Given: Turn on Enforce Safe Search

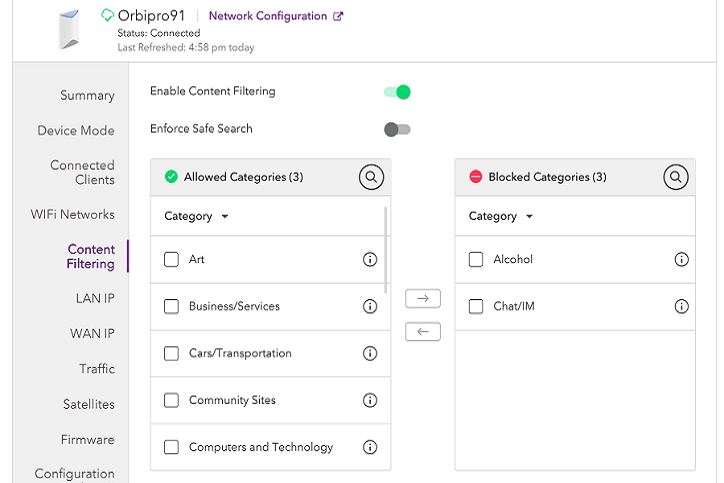Looking at the screenshot, I should coord(397,129).
